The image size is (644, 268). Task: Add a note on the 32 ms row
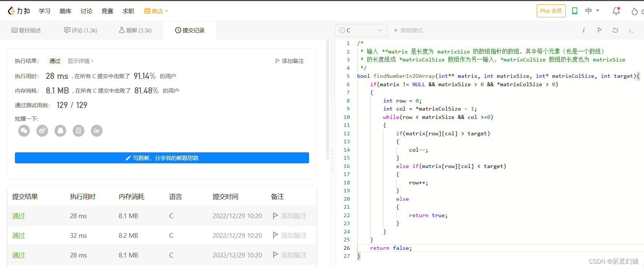[x=290, y=236]
